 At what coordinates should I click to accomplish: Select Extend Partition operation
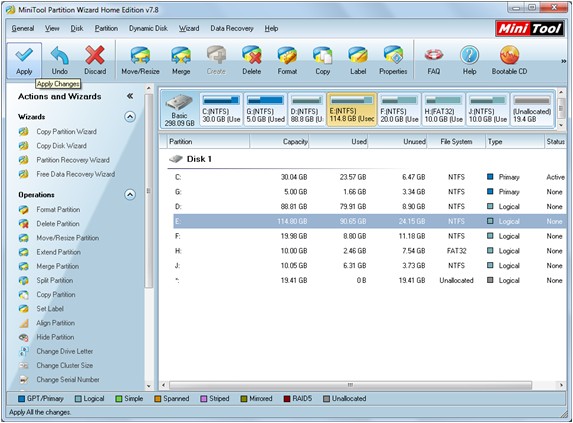[x=58, y=252]
